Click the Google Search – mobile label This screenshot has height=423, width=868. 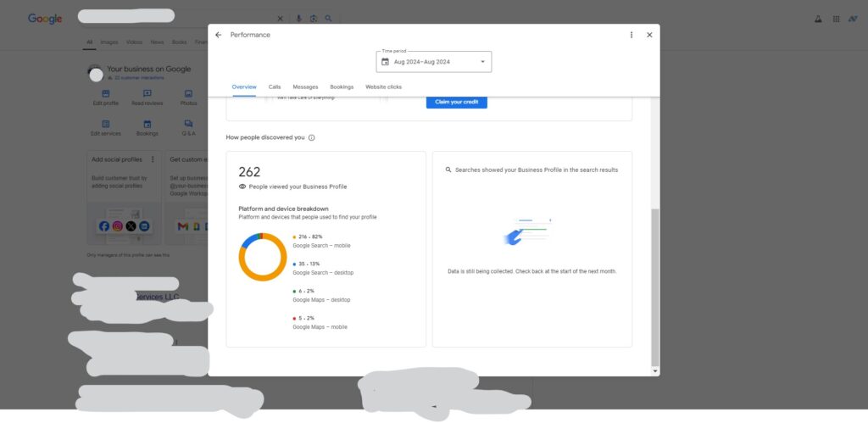tap(321, 246)
